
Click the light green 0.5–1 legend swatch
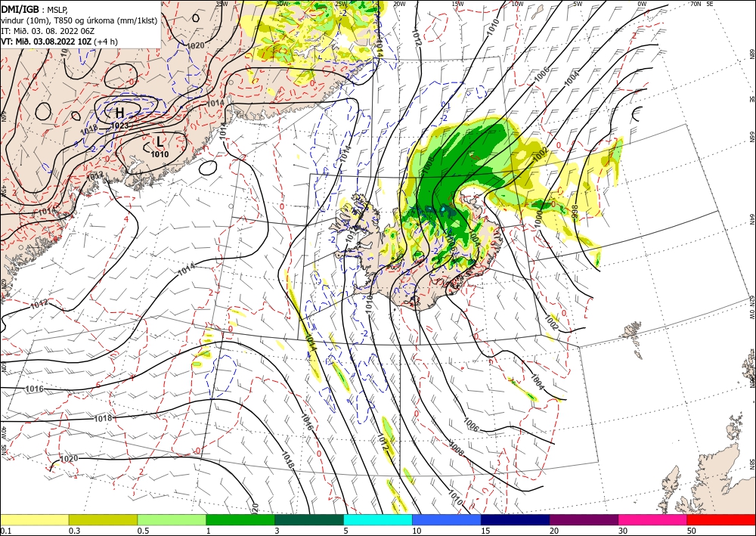(172, 519)
